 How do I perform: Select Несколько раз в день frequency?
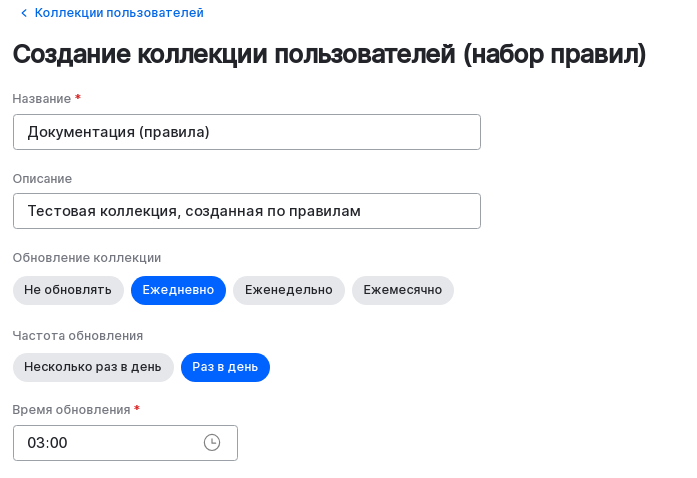click(x=93, y=368)
